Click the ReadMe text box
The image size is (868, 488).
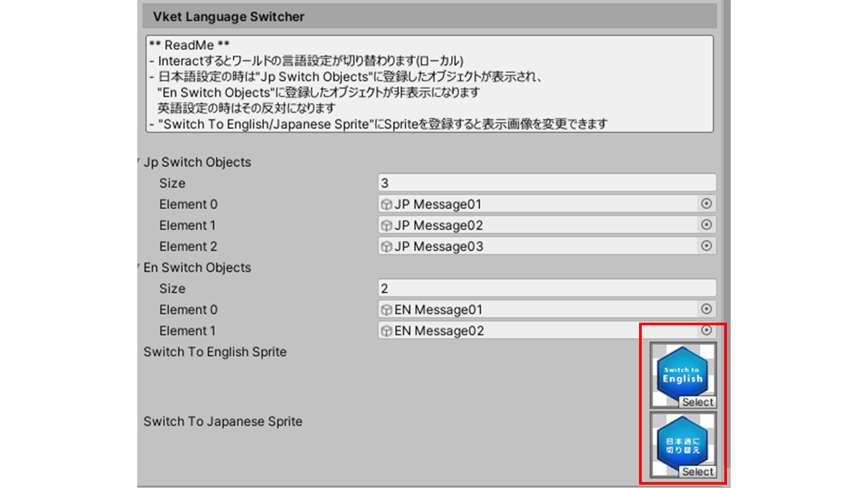point(430,84)
